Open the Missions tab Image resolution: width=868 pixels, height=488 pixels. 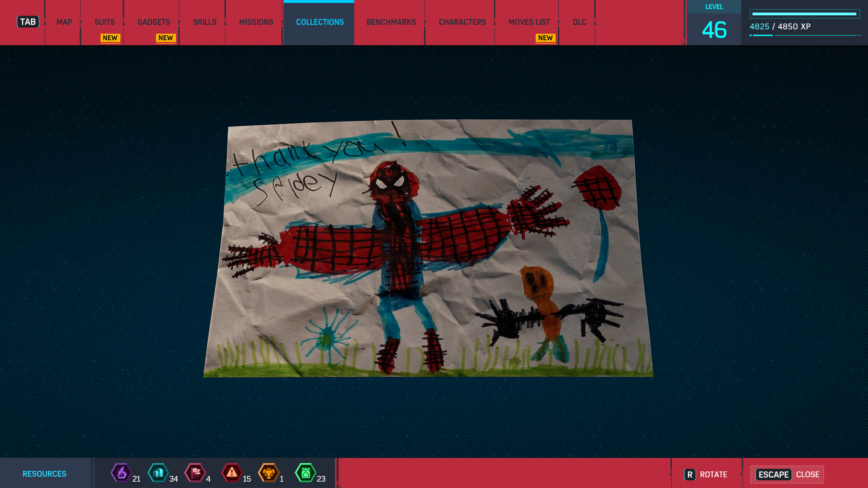pos(256,22)
